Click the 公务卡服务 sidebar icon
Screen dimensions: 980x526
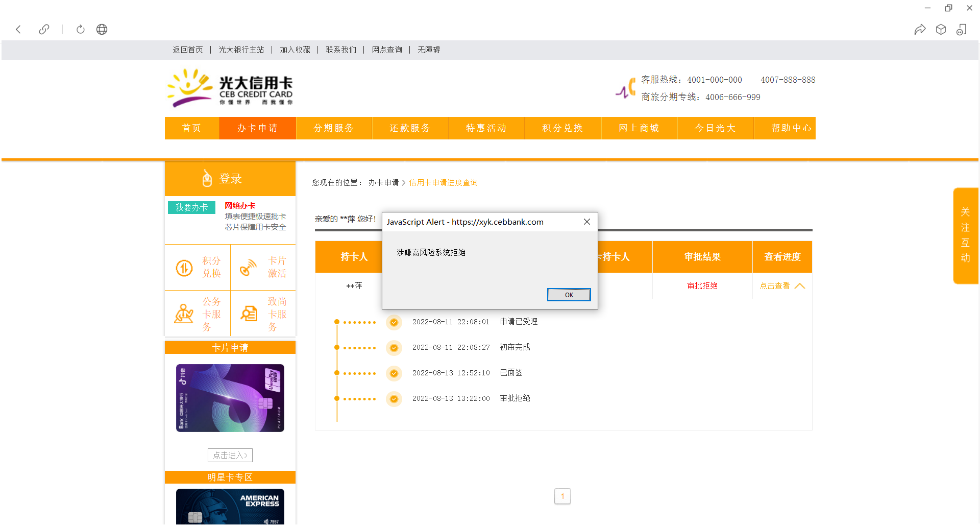[x=184, y=314]
